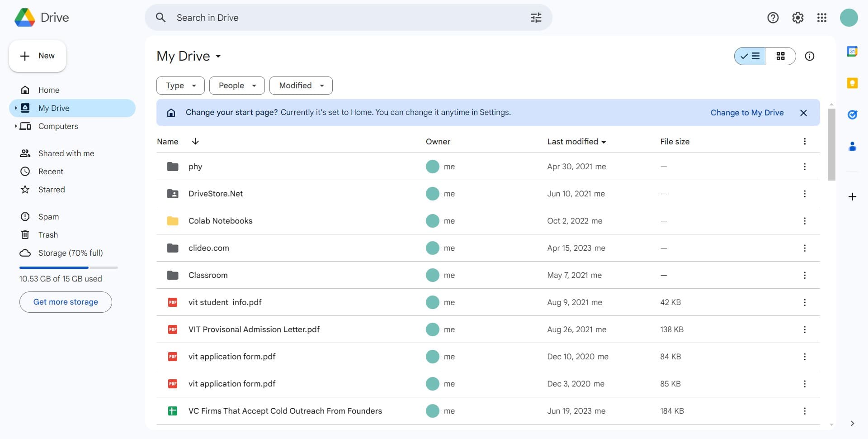Expand the Computers tree in sidebar
The height and width of the screenshot is (439, 868).
16,126
